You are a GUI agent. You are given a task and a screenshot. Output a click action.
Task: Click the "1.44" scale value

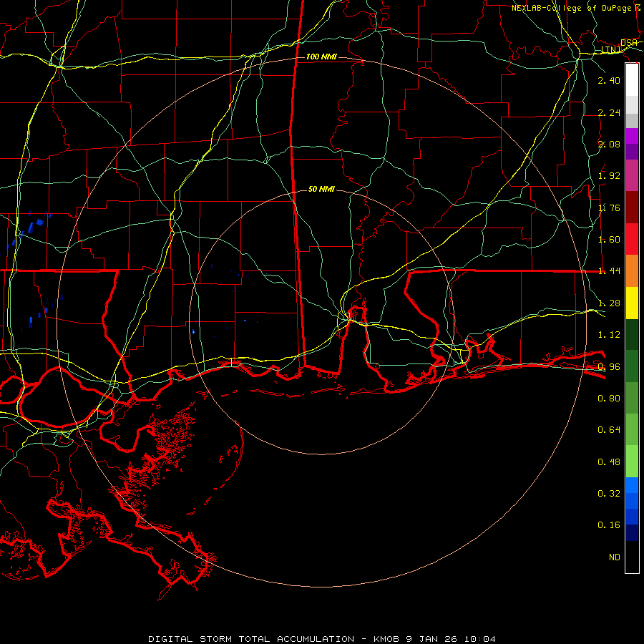tap(609, 270)
